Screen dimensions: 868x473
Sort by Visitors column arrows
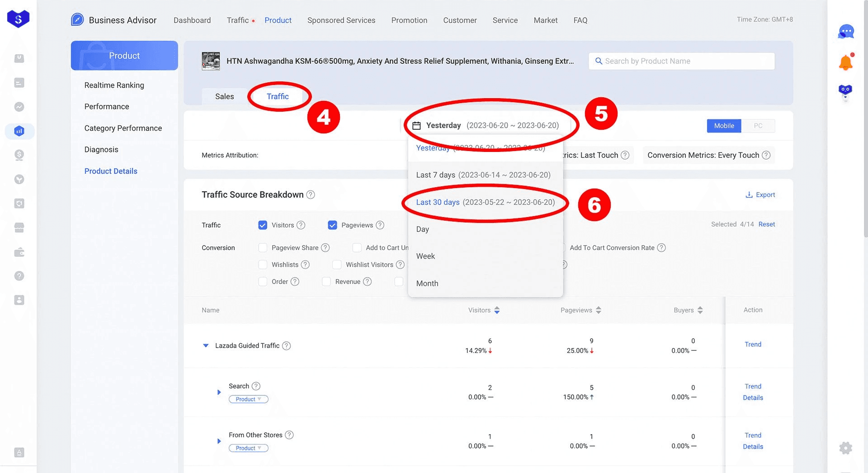click(x=497, y=310)
